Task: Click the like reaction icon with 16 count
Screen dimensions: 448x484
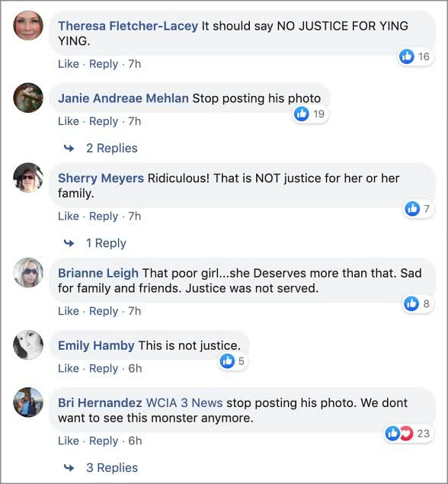Action: 407,56
